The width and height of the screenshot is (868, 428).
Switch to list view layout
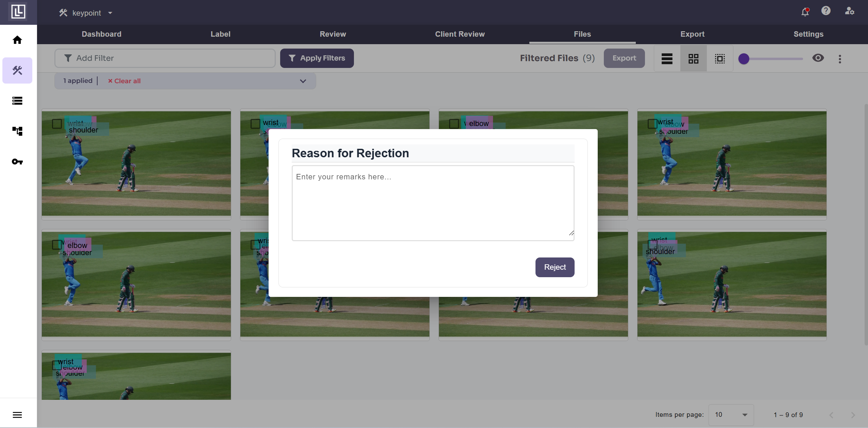pyautogui.click(x=667, y=58)
